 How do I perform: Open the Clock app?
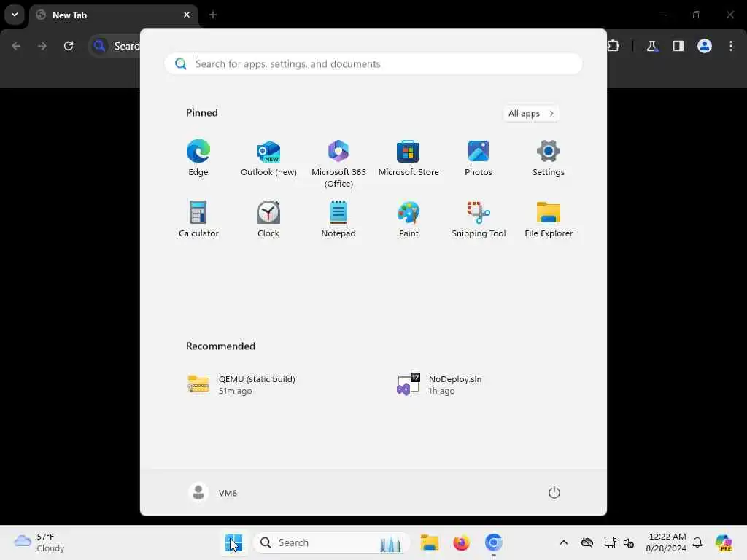pos(268,219)
